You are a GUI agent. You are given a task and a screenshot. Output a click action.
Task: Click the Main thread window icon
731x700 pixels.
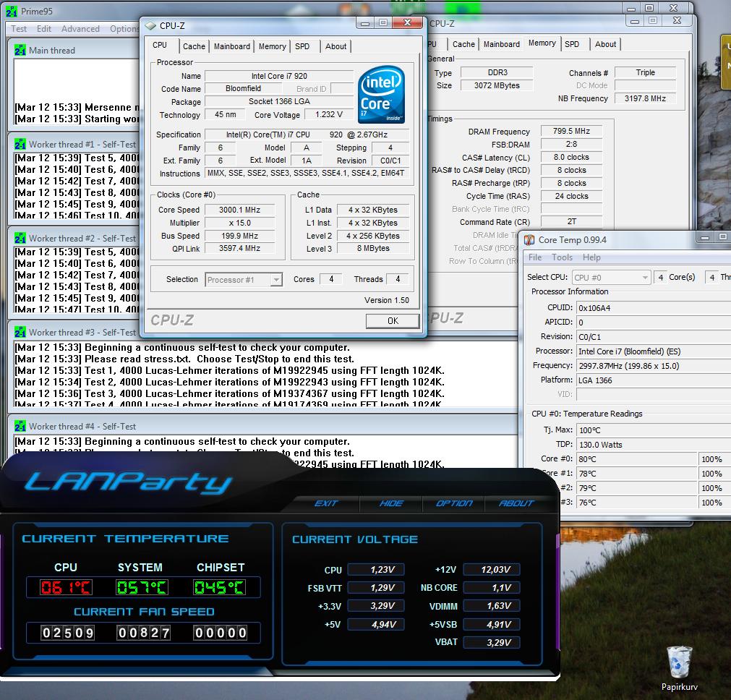click(20, 50)
